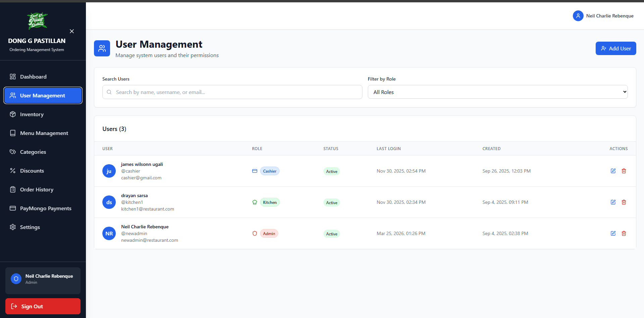This screenshot has height=318, width=644.
Task: Click inside the Search Users field
Action: [232, 92]
